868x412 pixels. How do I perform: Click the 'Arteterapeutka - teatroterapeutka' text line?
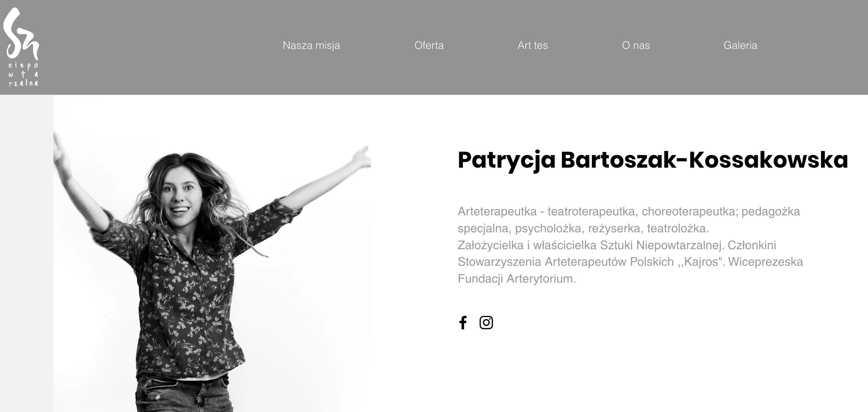point(629,212)
